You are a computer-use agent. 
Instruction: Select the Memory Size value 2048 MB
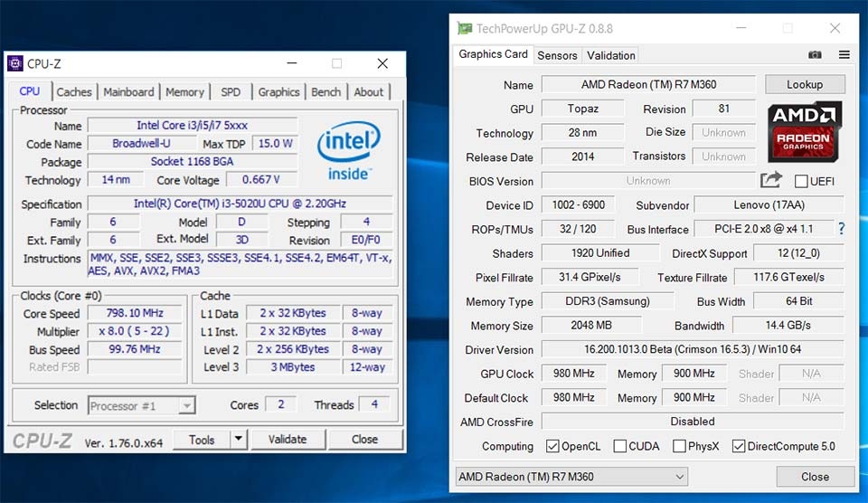pyautogui.click(x=591, y=325)
